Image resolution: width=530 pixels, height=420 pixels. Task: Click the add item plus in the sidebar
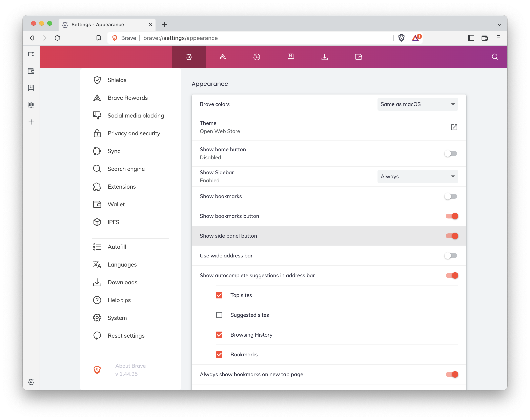click(31, 122)
